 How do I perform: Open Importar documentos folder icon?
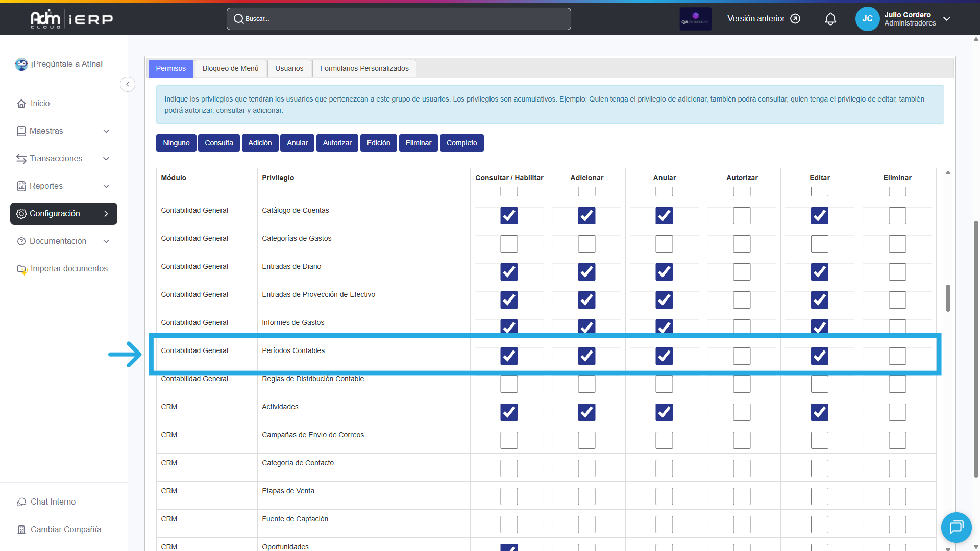(22, 269)
